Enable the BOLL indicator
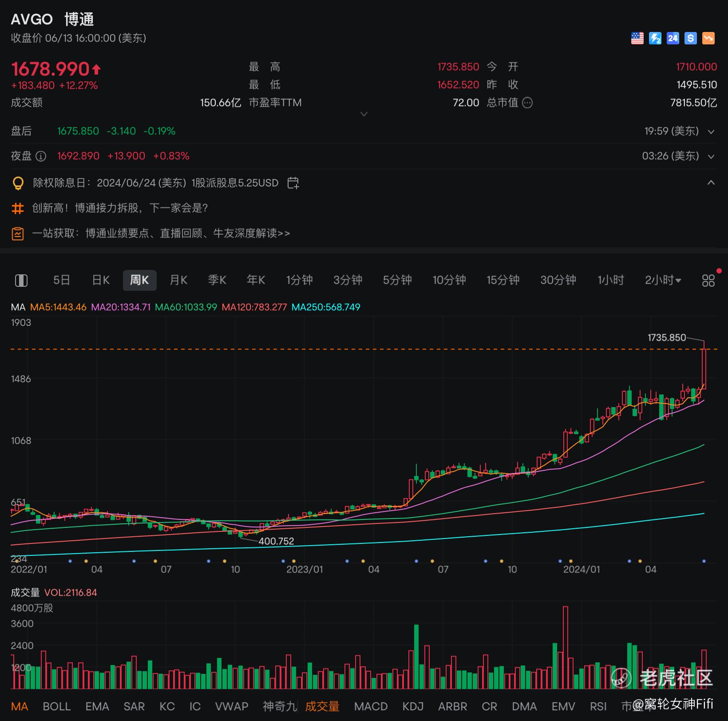Image resolution: width=728 pixels, height=721 pixels. coord(56,706)
